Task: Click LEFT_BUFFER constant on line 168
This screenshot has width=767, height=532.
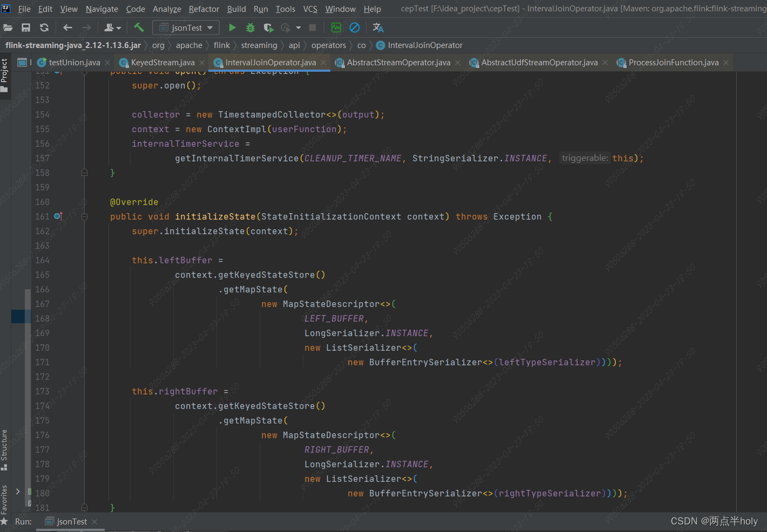Action: [x=334, y=318]
